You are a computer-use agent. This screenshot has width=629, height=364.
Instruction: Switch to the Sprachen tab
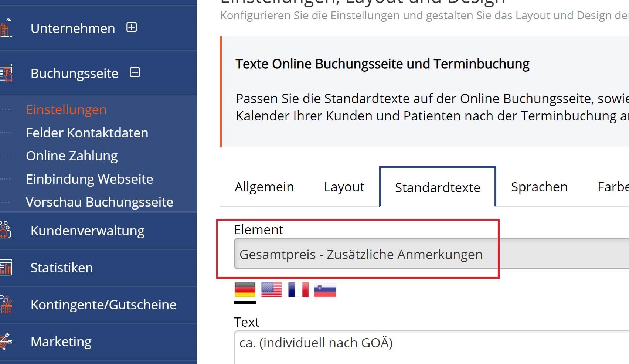[x=539, y=187]
